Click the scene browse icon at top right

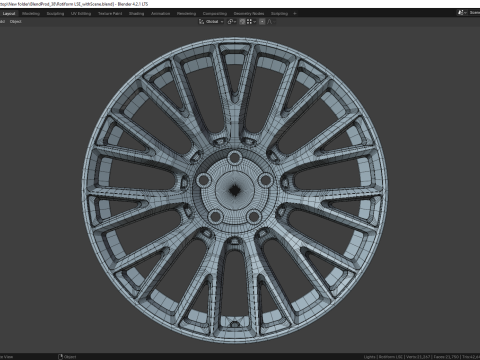(x=462, y=13)
